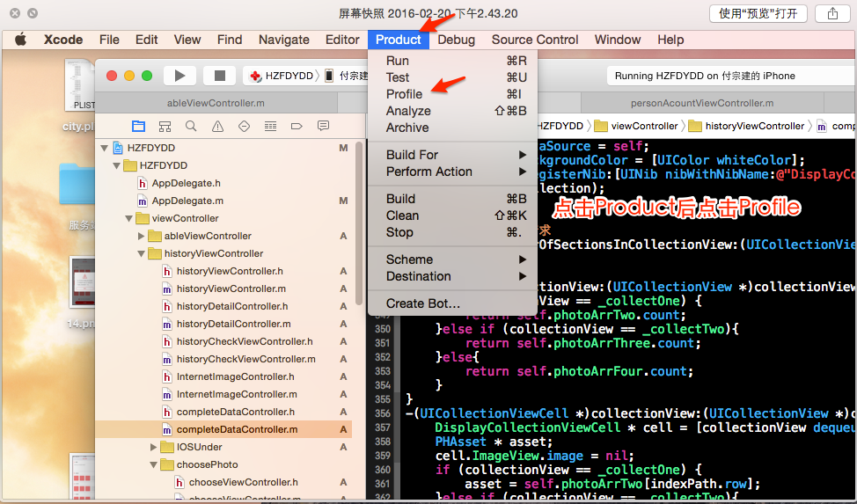
Task: Open the Build For submenu
Action: pyautogui.click(x=452, y=155)
